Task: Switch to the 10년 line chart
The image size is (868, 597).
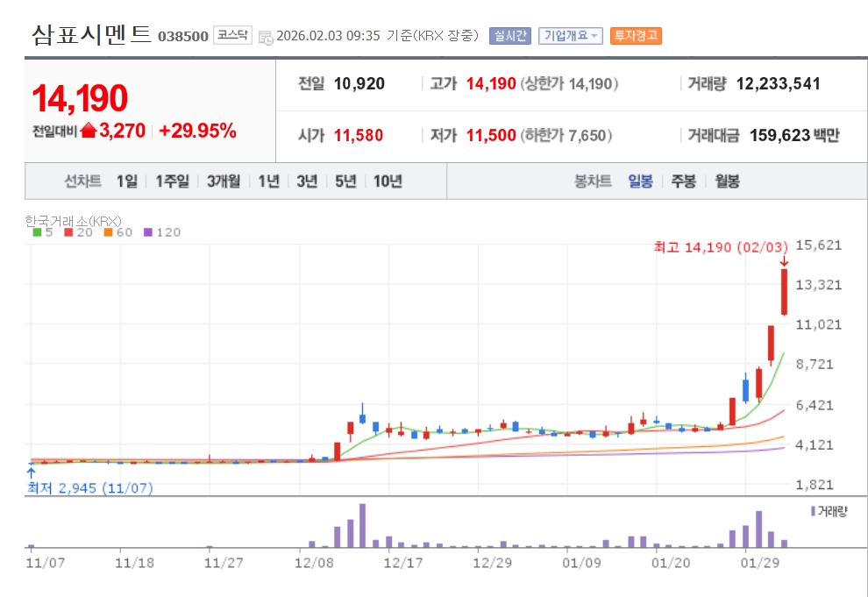Action: 388,181
